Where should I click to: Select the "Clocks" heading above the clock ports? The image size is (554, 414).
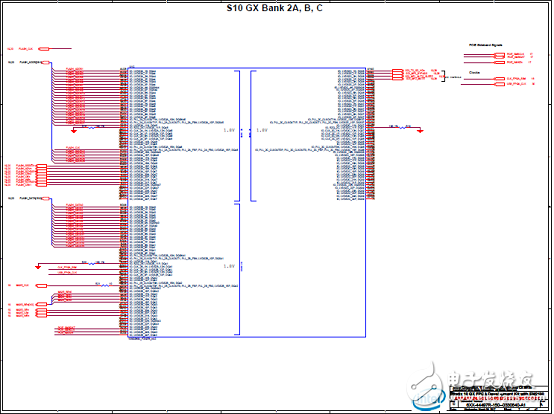click(x=474, y=72)
